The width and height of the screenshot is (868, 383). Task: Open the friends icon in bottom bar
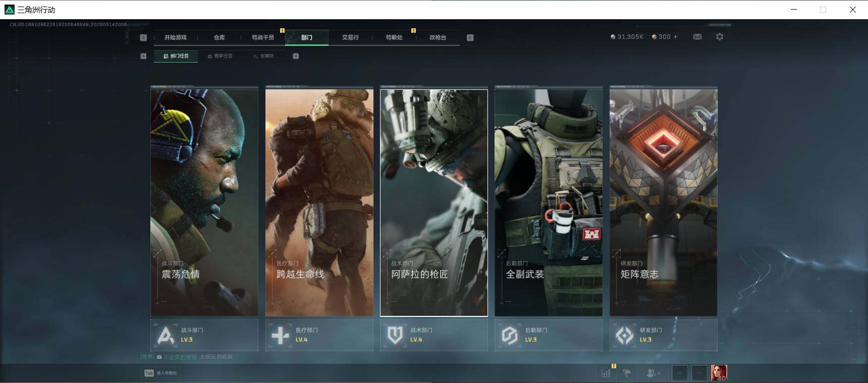(x=651, y=373)
